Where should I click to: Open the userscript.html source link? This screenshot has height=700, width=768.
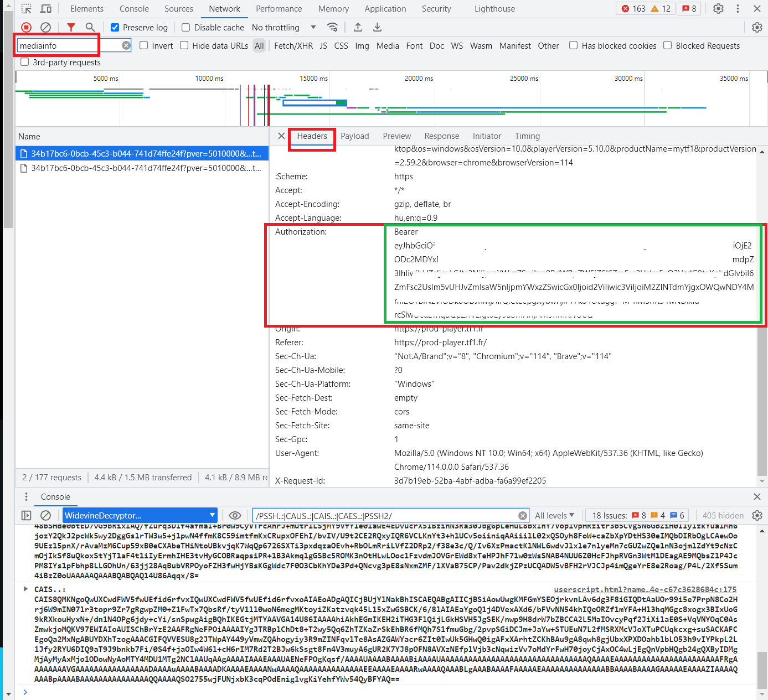click(646, 590)
